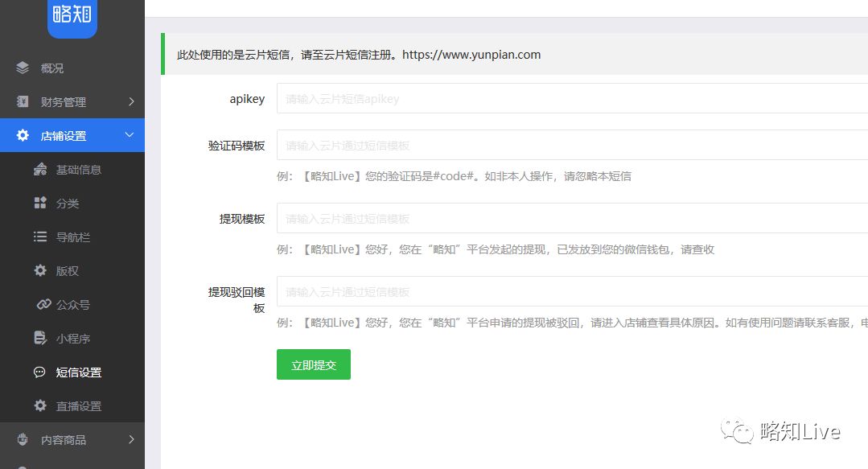This screenshot has width=868, height=469.
Task: Click the 短信设置 chat bubble icon
Action: 39,372
